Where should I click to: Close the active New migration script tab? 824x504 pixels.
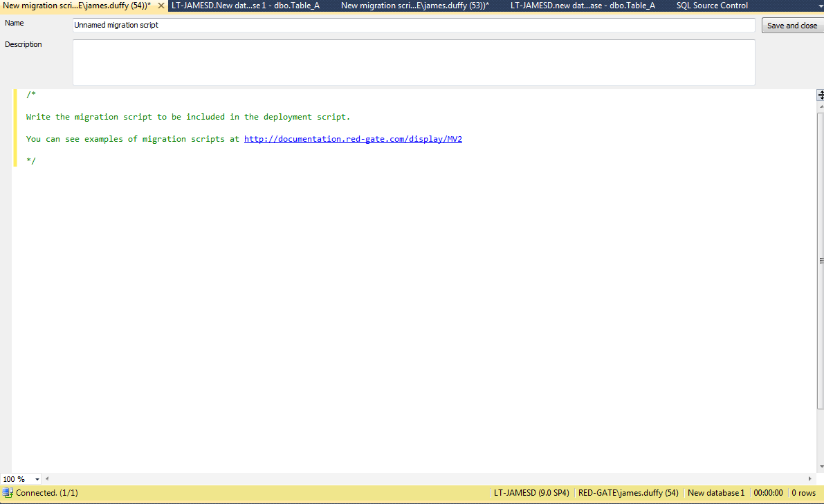161,6
